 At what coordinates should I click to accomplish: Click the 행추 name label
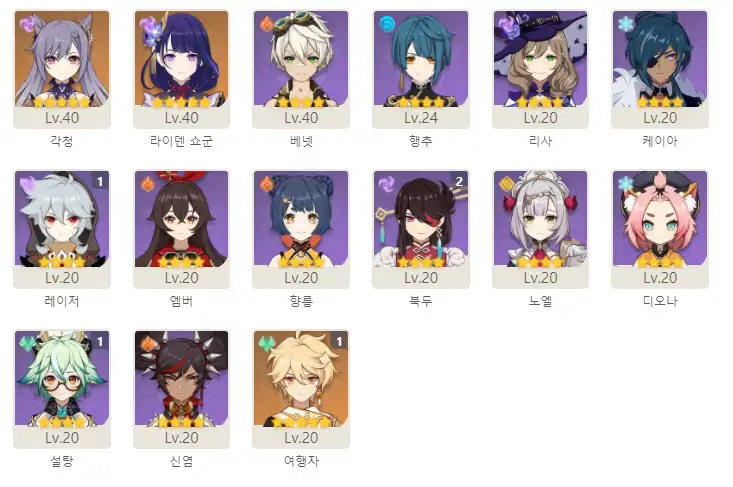(x=421, y=141)
